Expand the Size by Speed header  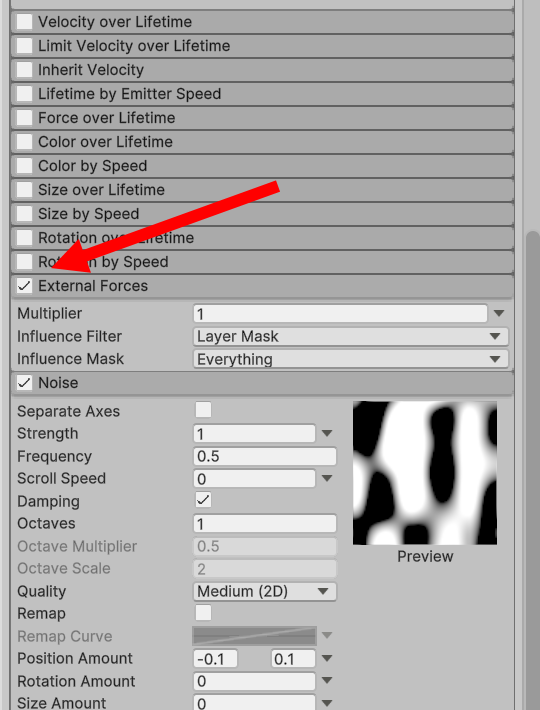pyautogui.click(x=263, y=214)
